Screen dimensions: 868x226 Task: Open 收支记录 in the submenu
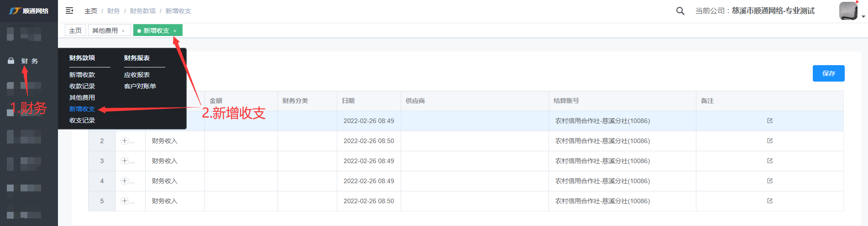point(82,120)
